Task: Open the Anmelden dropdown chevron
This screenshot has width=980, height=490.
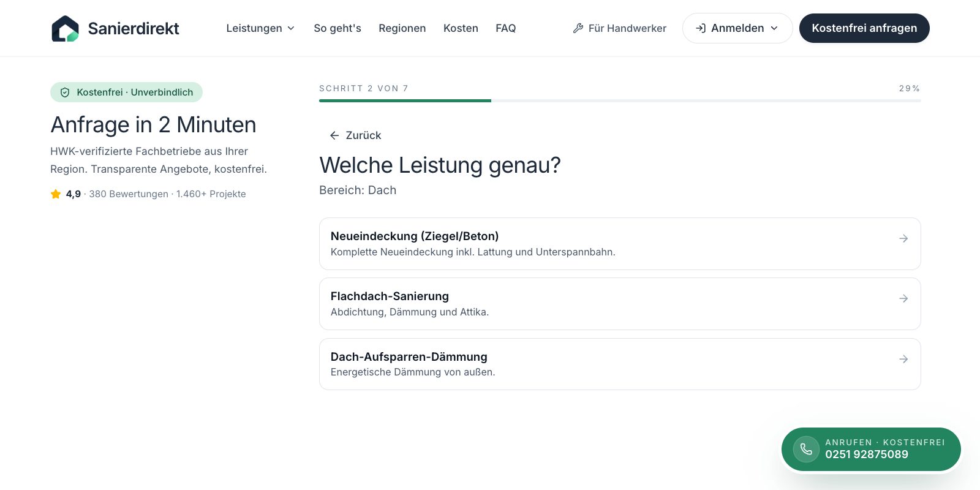Action: (x=774, y=28)
